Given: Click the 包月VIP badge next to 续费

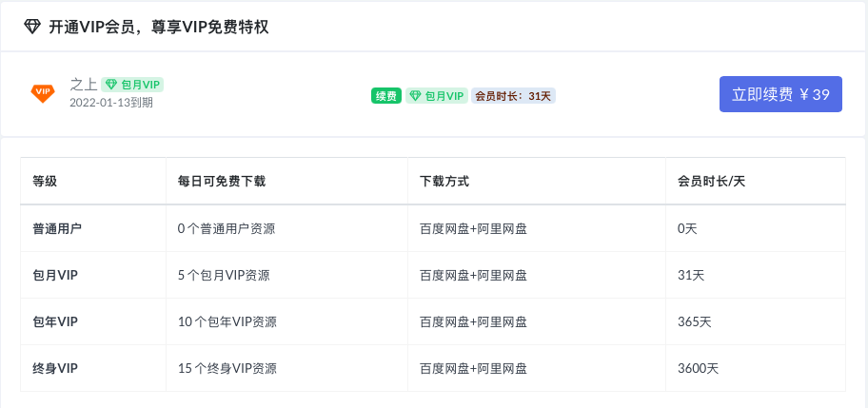Looking at the screenshot, I should tap(437, 96).
